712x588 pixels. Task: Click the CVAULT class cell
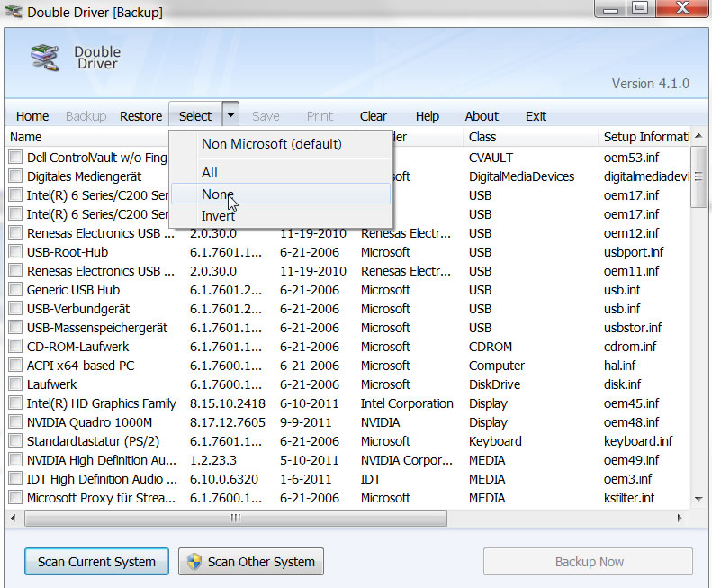pos(491,158)
